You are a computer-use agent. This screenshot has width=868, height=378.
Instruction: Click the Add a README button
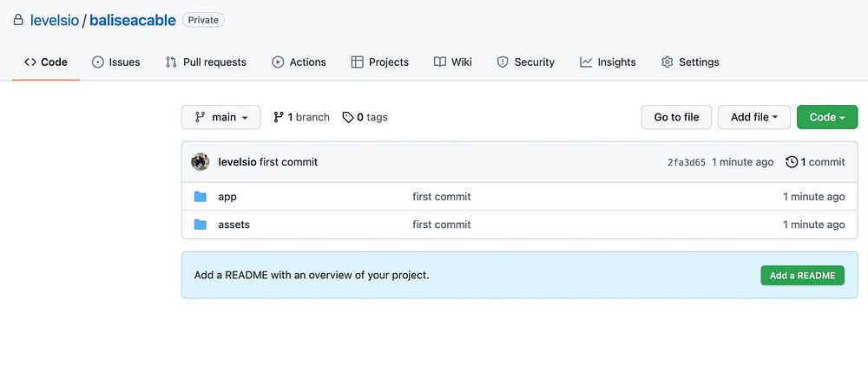tap(802, 276)
